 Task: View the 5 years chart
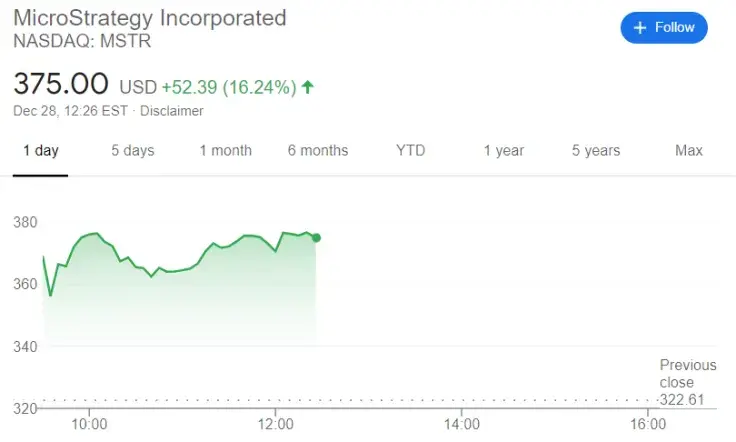click(596, 151)
